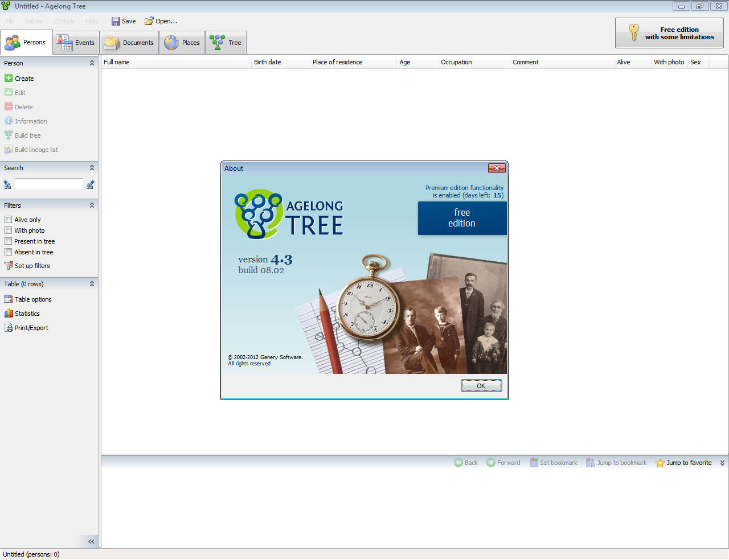Open the Tables menu
The image size is (729, 560).
34,21
